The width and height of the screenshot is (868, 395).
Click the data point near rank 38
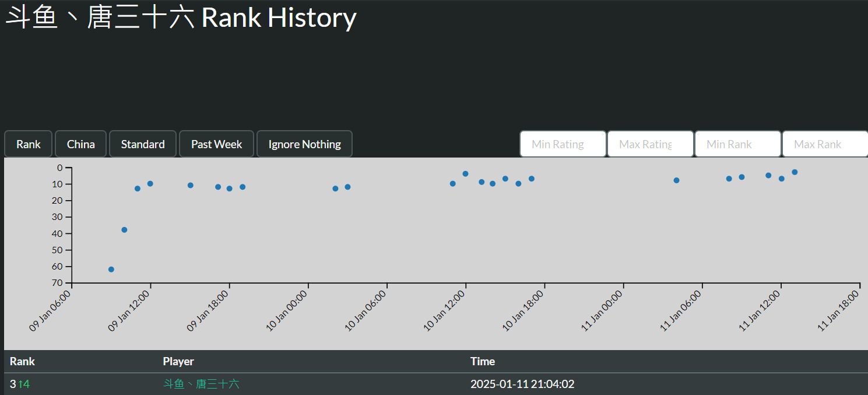(124, 230)
